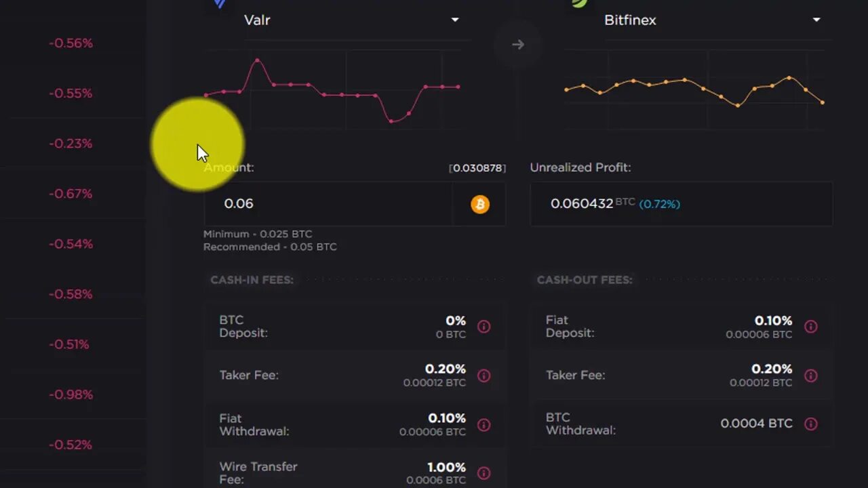Click the CASH-IN FEES heading

pos(252,280)
